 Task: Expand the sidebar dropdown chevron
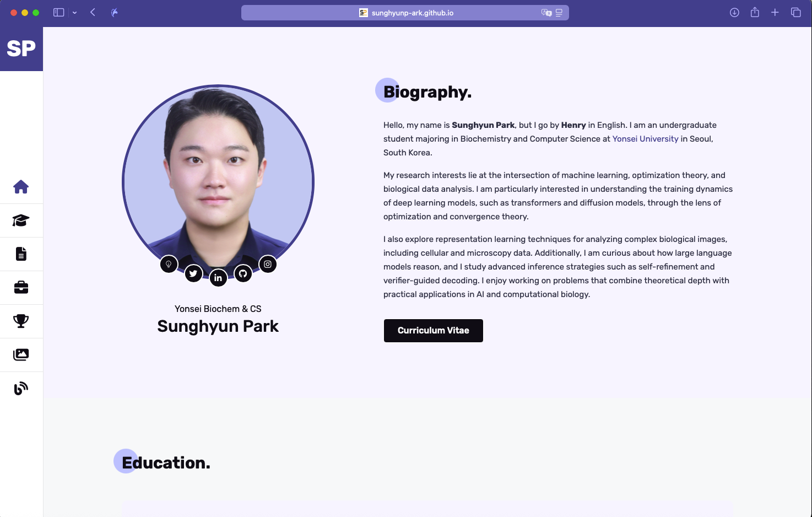pos(74,13)
